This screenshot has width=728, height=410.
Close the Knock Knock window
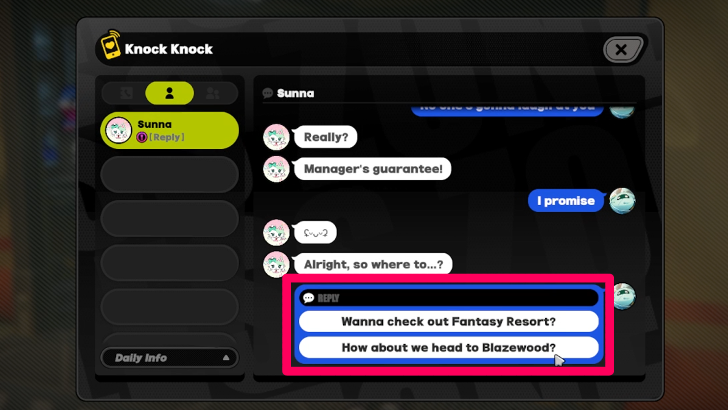(x=622, y=49)
